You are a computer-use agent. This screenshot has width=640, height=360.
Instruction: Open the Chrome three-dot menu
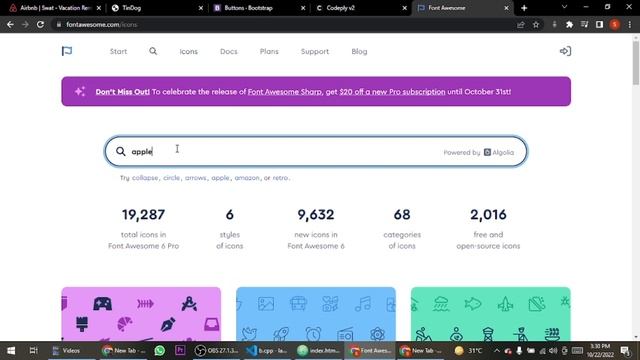coord(630,25)
